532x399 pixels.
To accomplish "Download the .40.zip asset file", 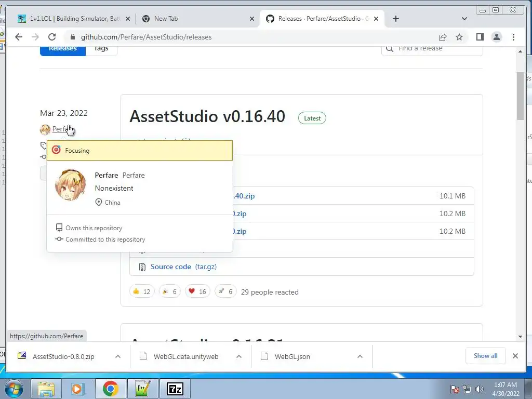I will [244, 196].
